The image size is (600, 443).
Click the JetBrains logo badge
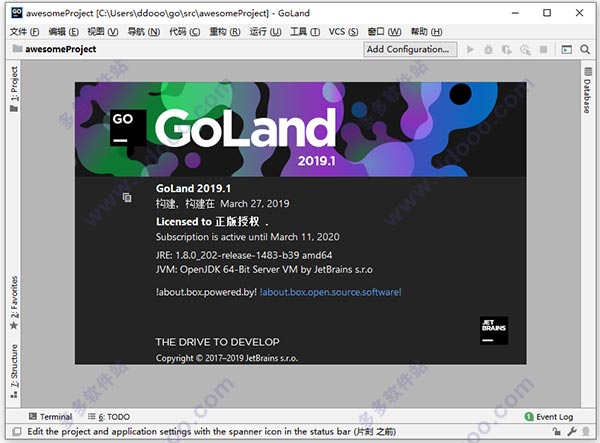[494, 331]
